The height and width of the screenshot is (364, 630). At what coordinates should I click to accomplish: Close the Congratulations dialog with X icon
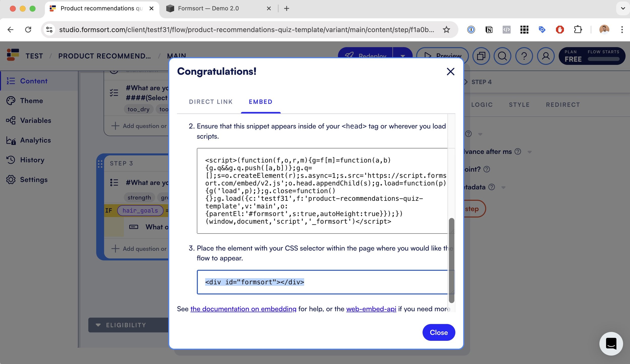point(451,72)
